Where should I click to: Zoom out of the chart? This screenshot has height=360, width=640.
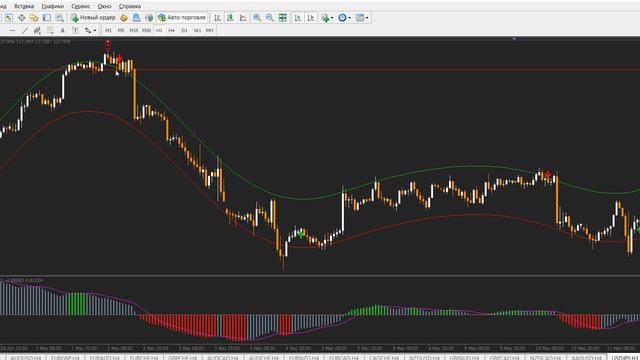270,18
